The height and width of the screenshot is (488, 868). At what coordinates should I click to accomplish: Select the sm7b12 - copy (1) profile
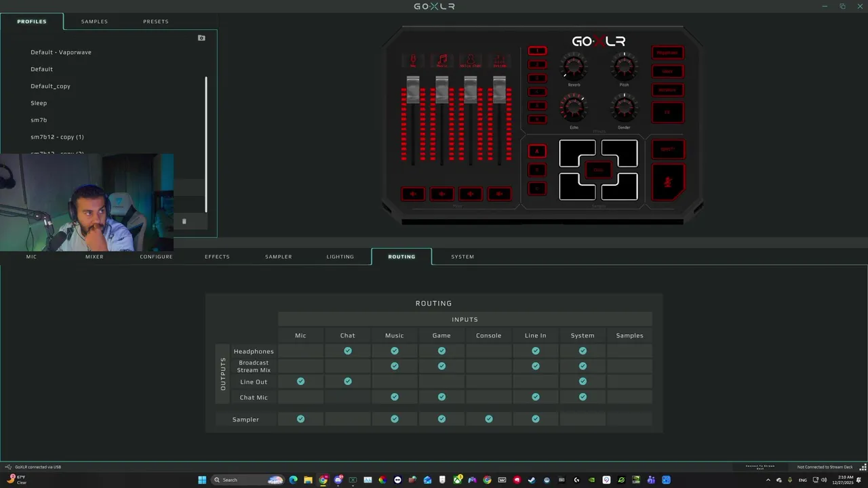(57, 137)
